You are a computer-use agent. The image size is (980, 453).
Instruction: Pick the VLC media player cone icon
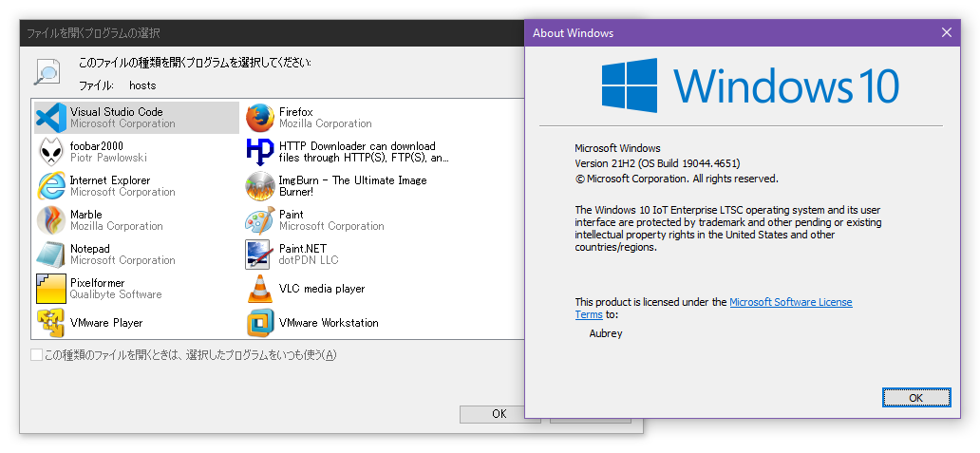click(x=260, y=288)
